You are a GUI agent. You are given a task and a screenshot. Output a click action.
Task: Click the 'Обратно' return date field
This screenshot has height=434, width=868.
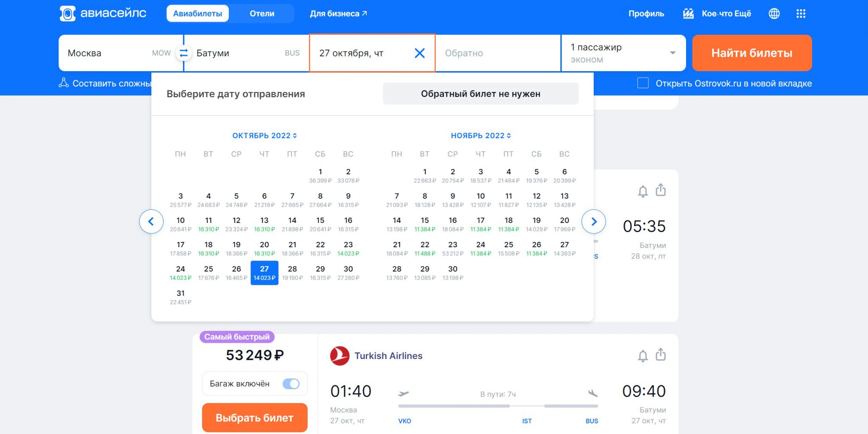coord(498,53)
